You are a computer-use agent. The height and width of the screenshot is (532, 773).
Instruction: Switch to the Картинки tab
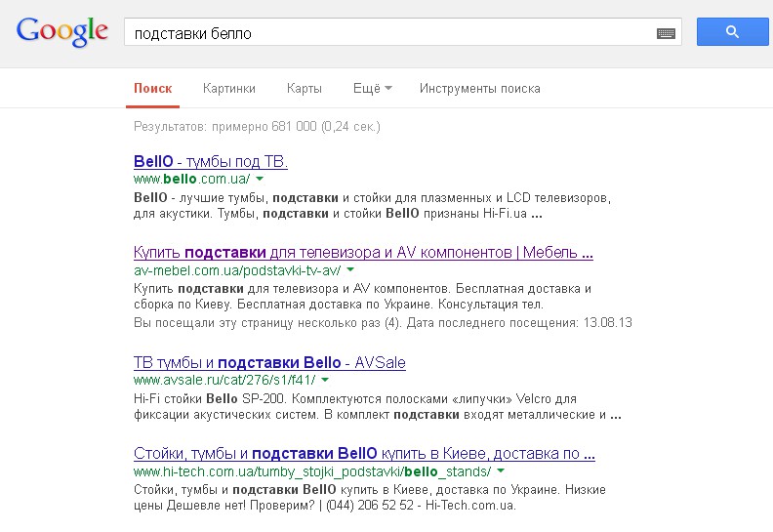[x=229, y=89]
